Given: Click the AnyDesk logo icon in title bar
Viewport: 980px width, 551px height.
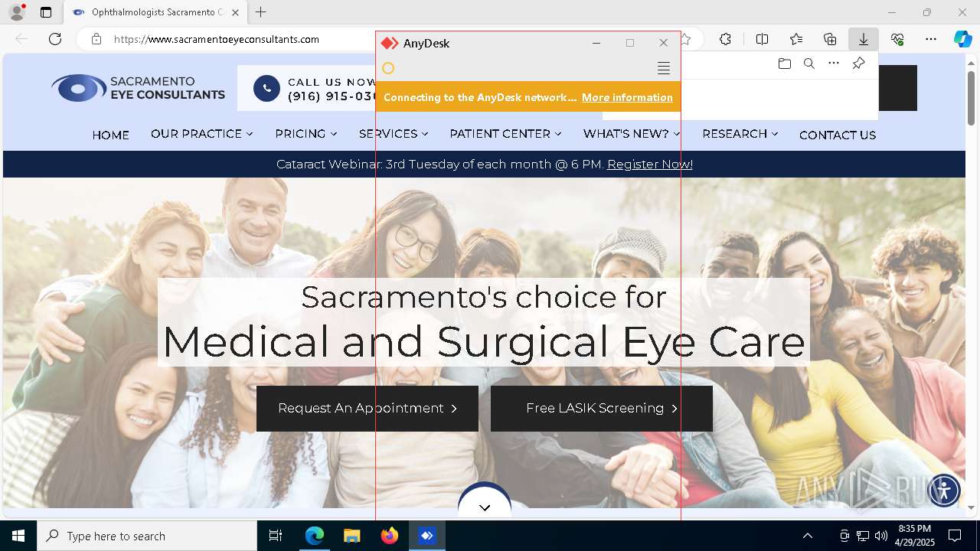Looking at the screenshot, I should (390, 44).
